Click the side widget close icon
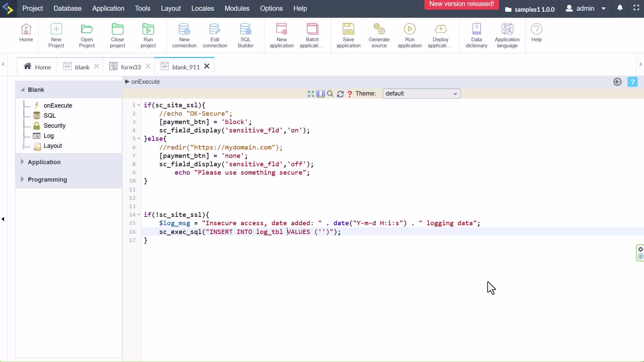Viewport: 644px width, 362px height. pos(640,249)
